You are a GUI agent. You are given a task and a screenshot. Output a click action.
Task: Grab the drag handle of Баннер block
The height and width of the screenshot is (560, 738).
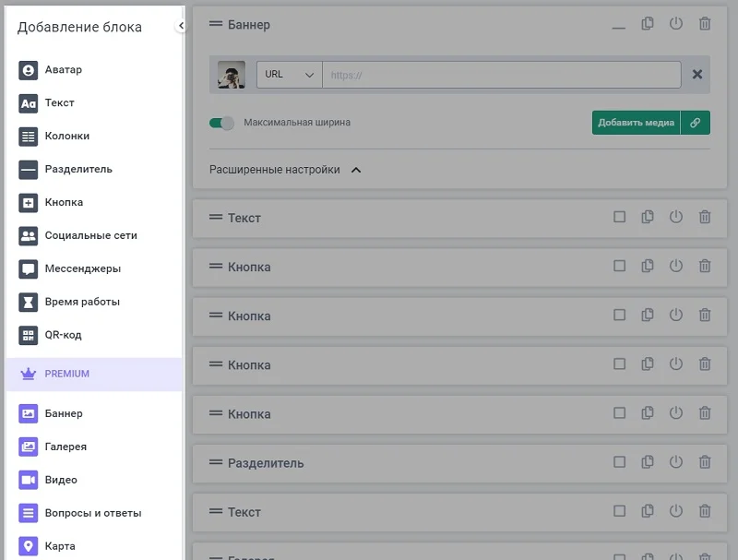coord(217,25)
